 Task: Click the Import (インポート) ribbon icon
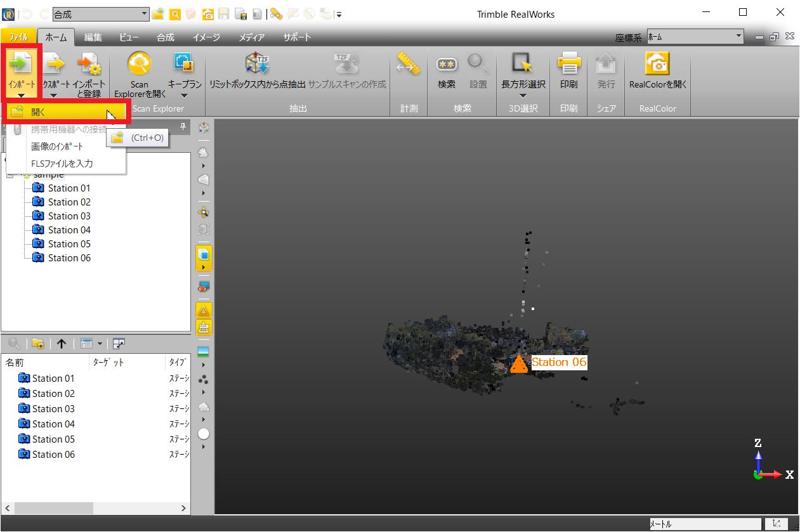pyautogui.click(x=22, y=63)
